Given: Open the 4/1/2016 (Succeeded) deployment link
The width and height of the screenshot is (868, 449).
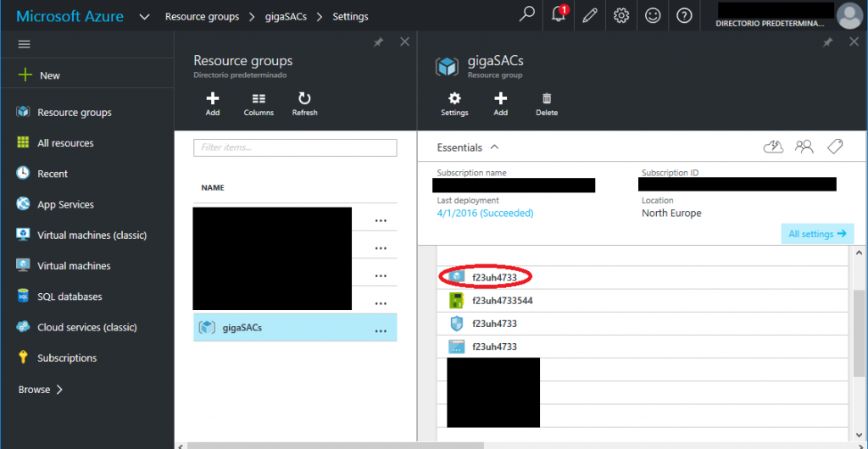Looking at the screenshot, I should pyautogui.click(x=485, y=213).
